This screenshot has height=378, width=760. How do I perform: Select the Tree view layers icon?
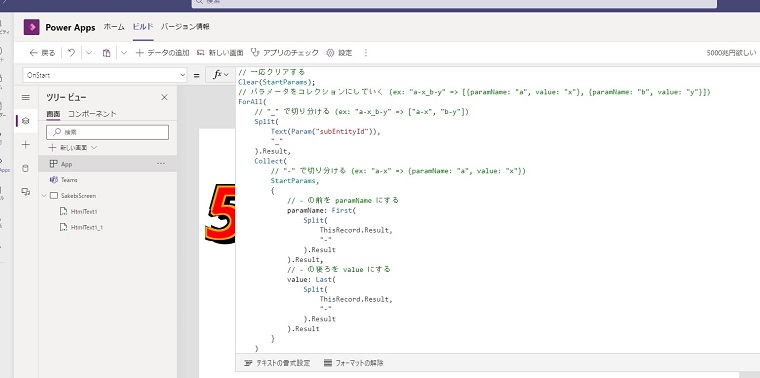26,121
